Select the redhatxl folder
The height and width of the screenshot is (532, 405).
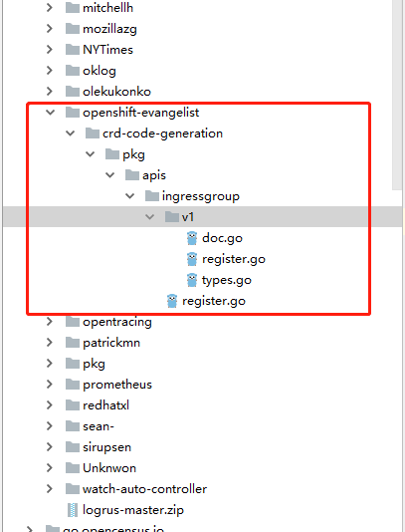pos(105,405)
